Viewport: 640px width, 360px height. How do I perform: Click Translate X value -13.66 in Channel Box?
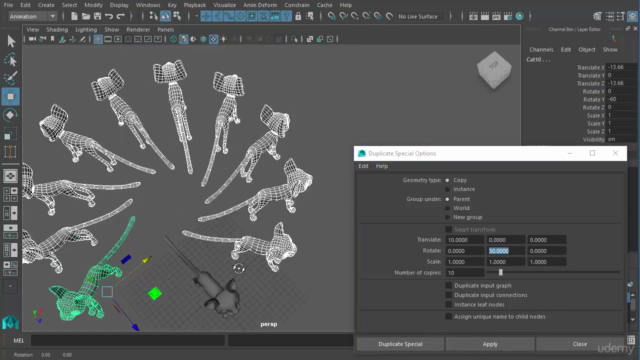pos(621,67)
